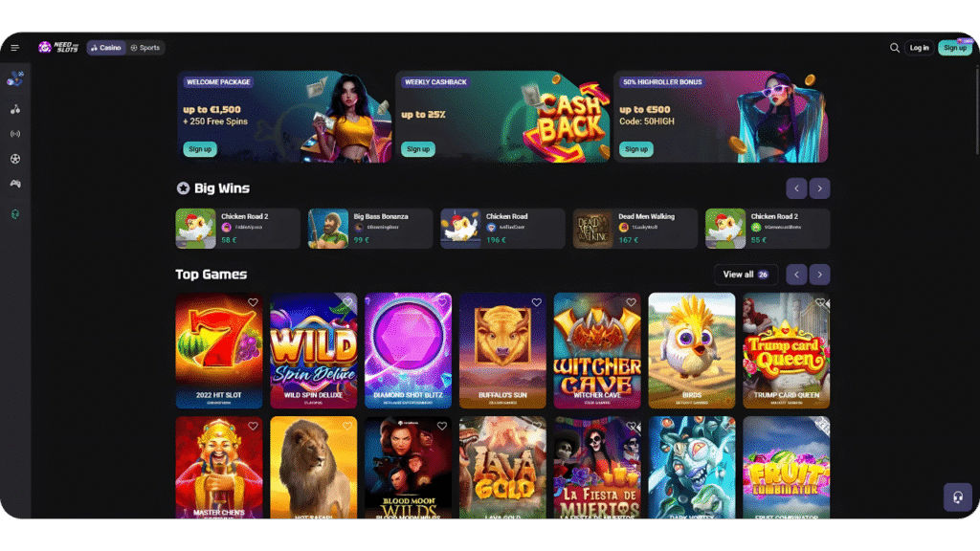Viewport: 980px width, 551px height.
Task: Open the live support headset button
Action: [957, 497]
